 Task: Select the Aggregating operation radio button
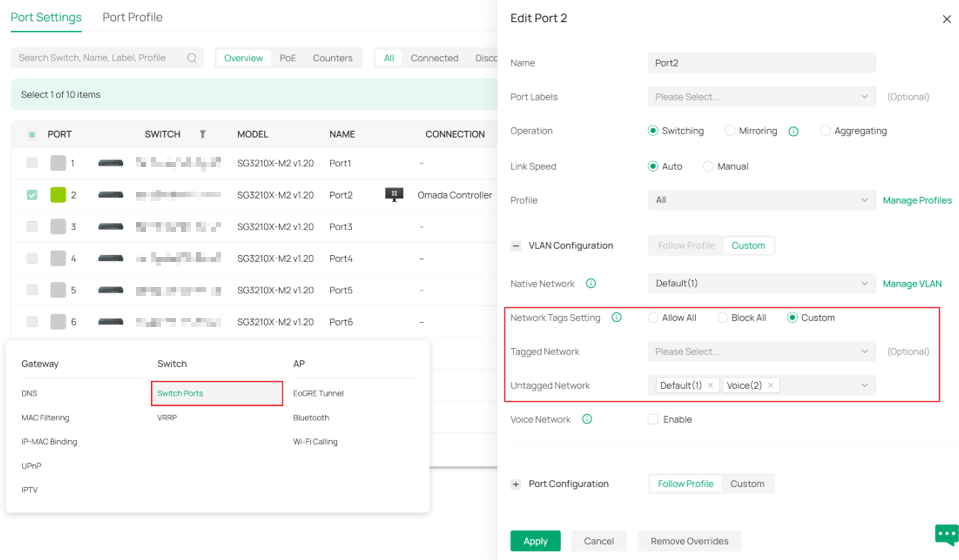825,131
